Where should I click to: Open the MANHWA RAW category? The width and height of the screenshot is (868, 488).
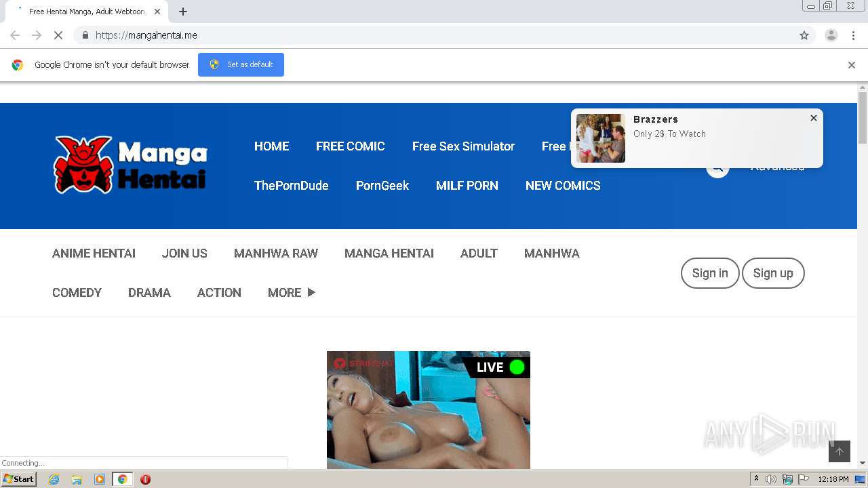coord(276,253)
